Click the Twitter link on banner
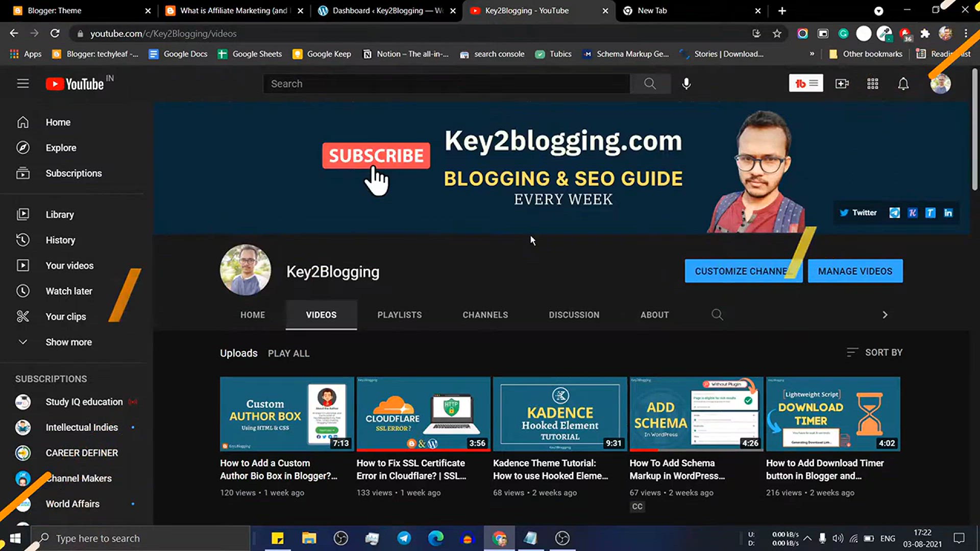Viewport: 980px width, 551px height. point(858,213)
